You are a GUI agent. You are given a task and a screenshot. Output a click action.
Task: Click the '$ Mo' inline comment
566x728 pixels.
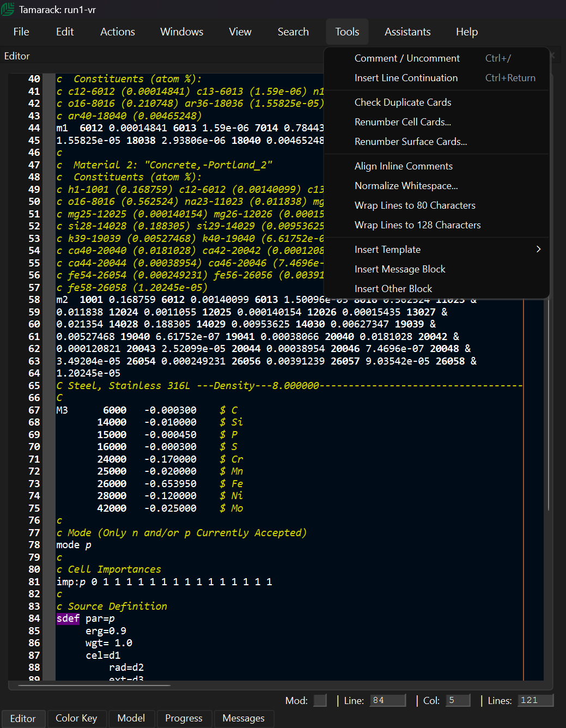[x=232, y=508]
